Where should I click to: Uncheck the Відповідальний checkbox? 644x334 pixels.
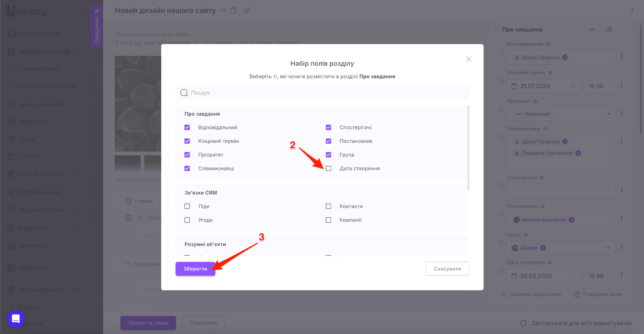[x=187, y=128]
